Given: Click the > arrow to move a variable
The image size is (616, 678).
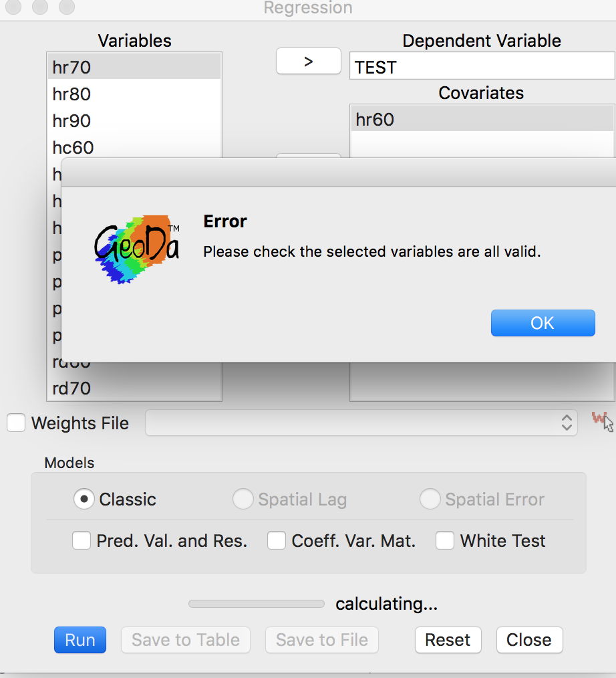Looking at the screenshot, I should click(x=308, y=61).
